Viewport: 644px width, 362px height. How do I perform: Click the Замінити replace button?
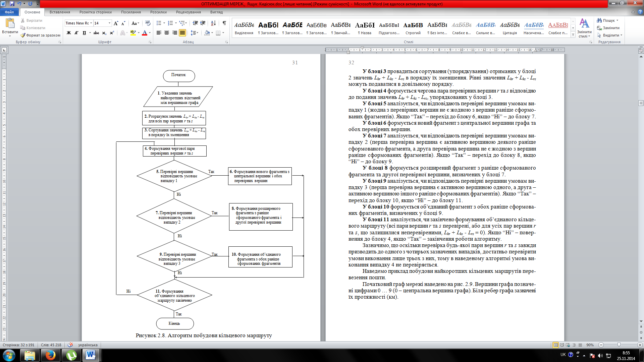pos(608,28)
